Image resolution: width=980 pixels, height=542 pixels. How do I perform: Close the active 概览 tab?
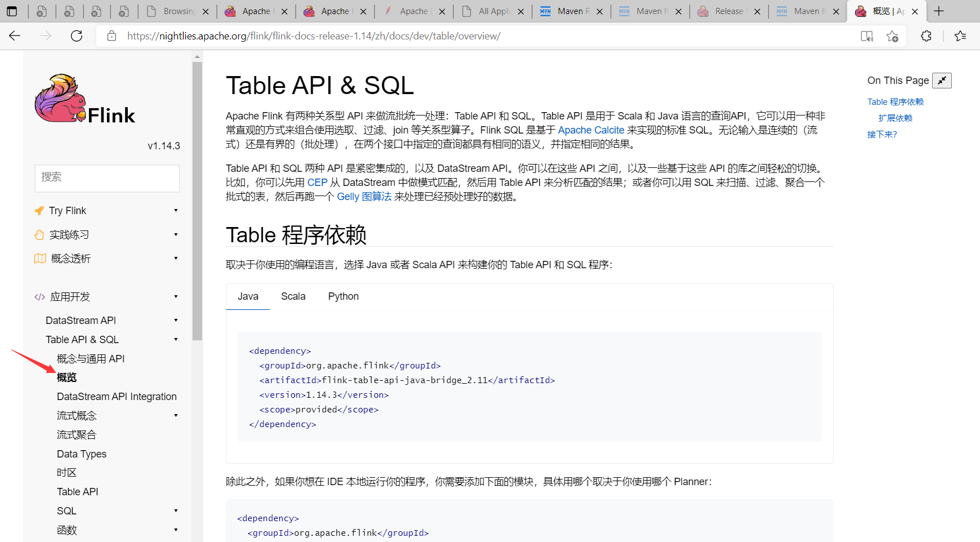(x=915, y=11)
